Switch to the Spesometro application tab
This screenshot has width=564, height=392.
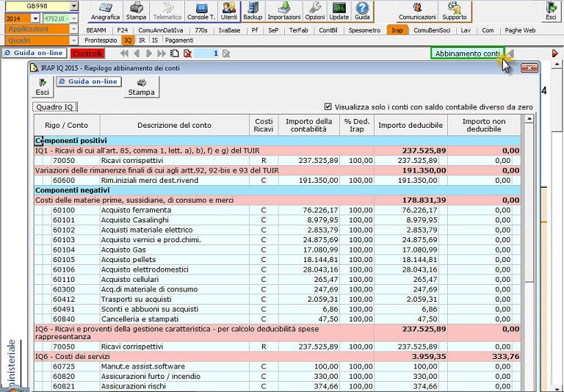[x=364, y=30]
